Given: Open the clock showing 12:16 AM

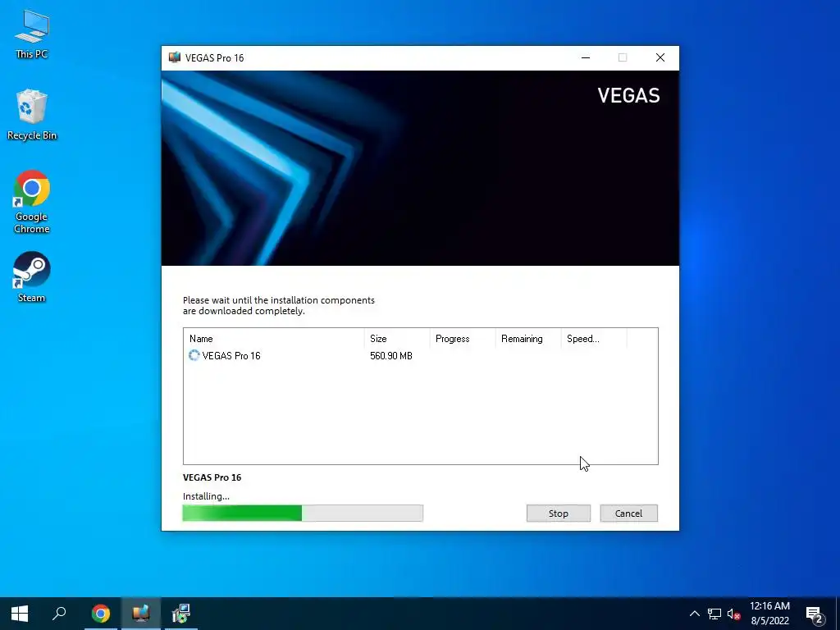Looking at the screenshot, I should [769, 614].
